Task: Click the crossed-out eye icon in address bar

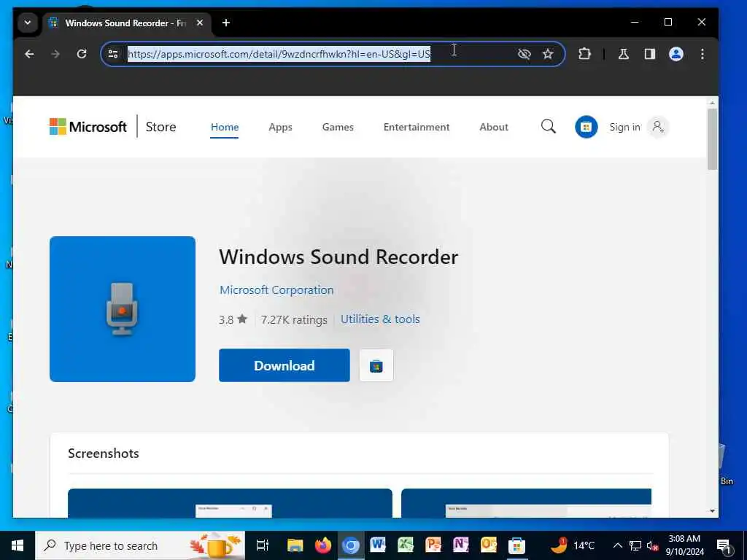Action: point(524,54)
